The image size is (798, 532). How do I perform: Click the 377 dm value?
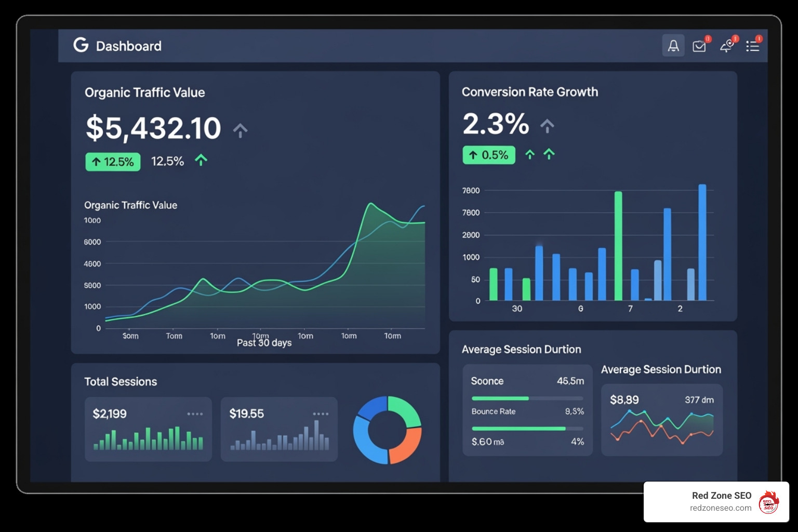[x=699, y=400]
